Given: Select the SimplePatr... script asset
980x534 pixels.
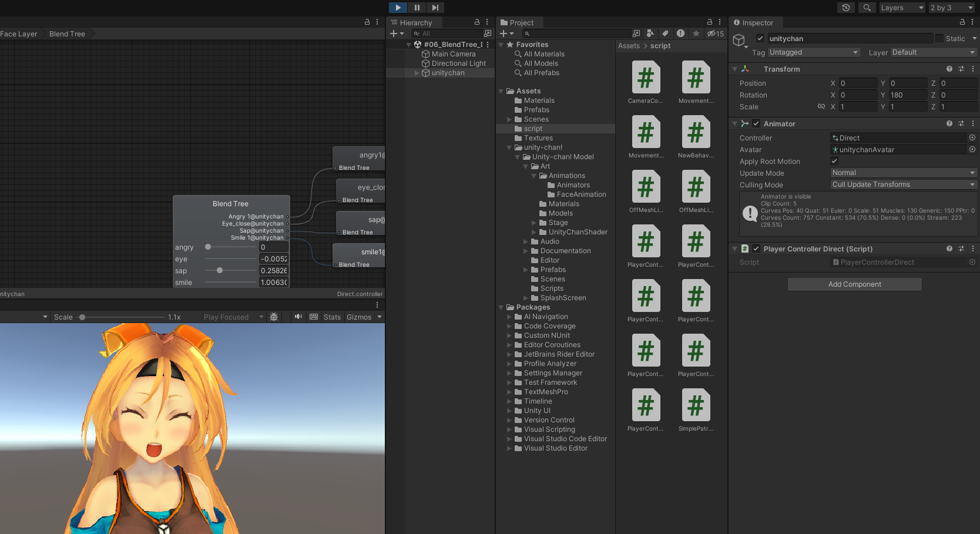Looking at the screenshot, I should 696,411.
